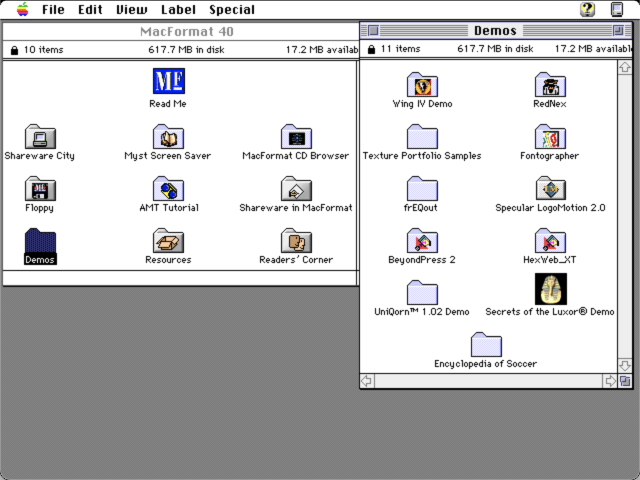Open the Label menu
640x480 pixels.
click(x=178, y=9)
